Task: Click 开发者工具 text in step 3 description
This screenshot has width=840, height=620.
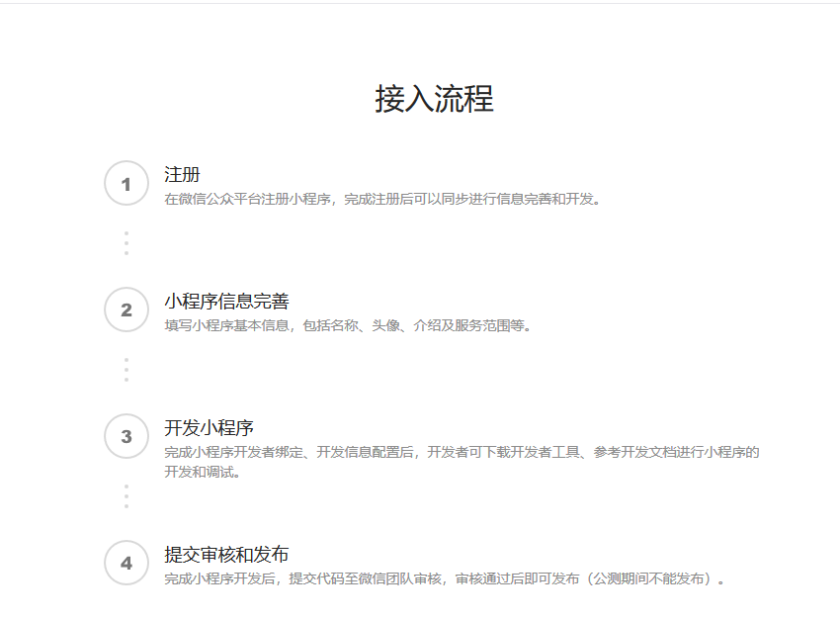Action: (546, 452)
